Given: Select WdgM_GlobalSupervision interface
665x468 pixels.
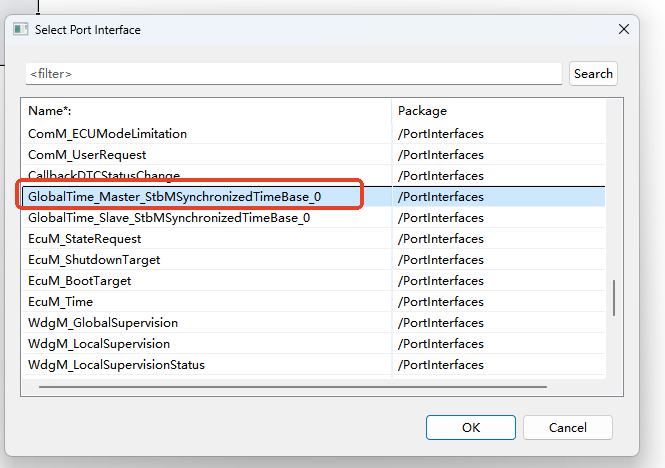Looking at the screenshot, I should [x=103, y=323].
